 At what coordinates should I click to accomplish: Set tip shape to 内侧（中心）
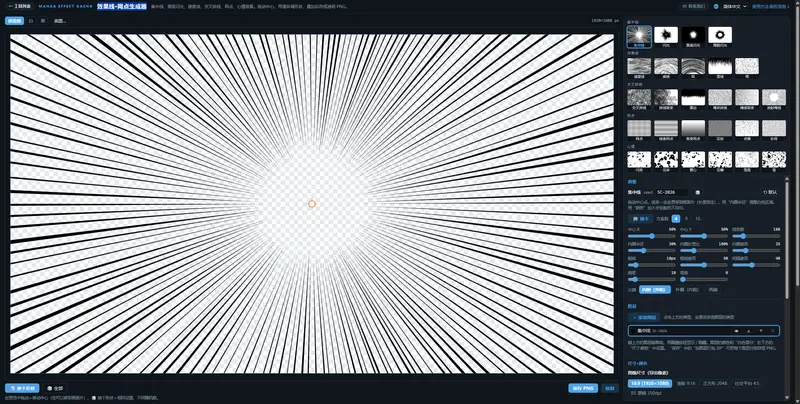(x=655, y=290)
